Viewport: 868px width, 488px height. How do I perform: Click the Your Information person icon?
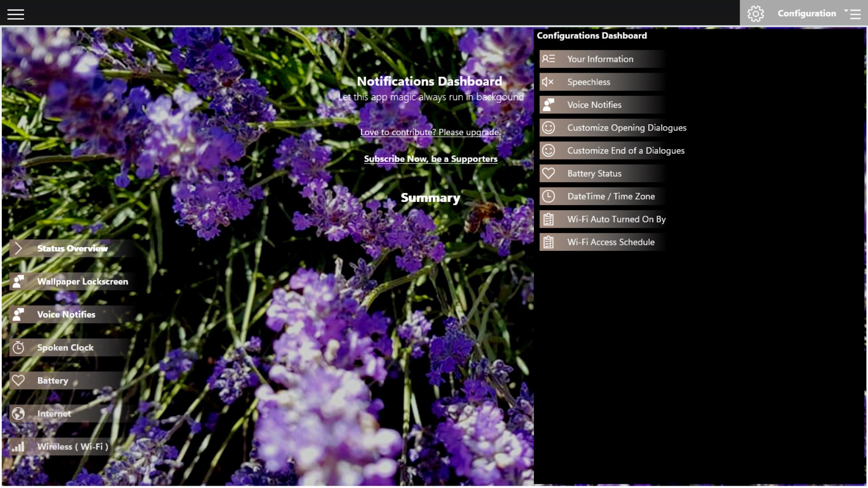(548, 59)
